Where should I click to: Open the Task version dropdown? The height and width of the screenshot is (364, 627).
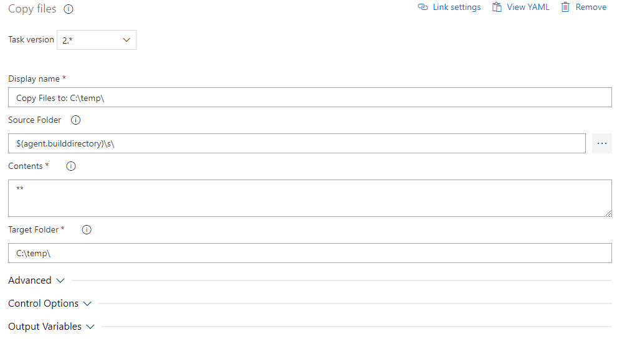click(97, 40)
